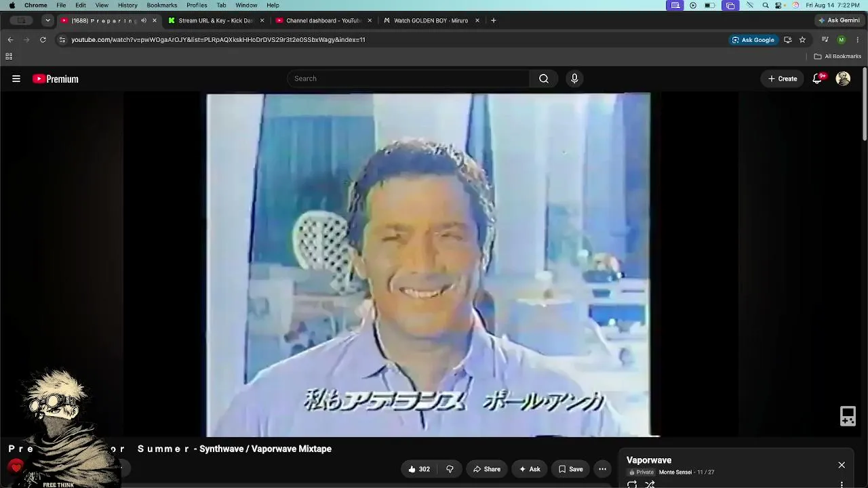This screenshot has height=488, width=868.
Task: Open the clock showing Fri Aug 14
Action: [833, 5]
